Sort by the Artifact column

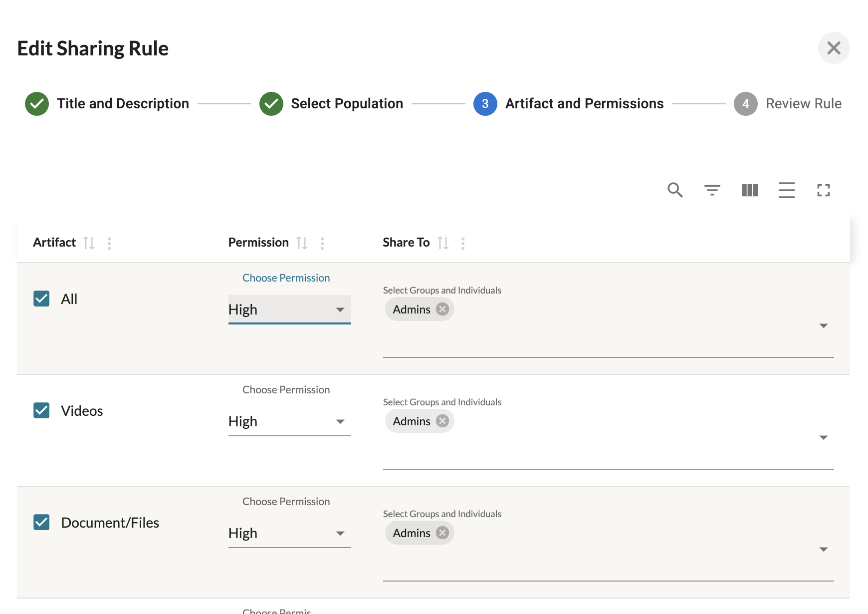pos(89,243)
